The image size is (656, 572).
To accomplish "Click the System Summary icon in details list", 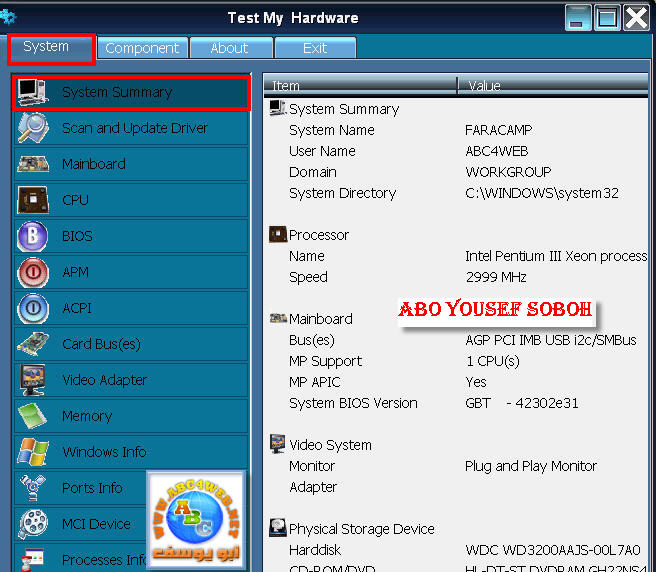I will tap(277, 108).
